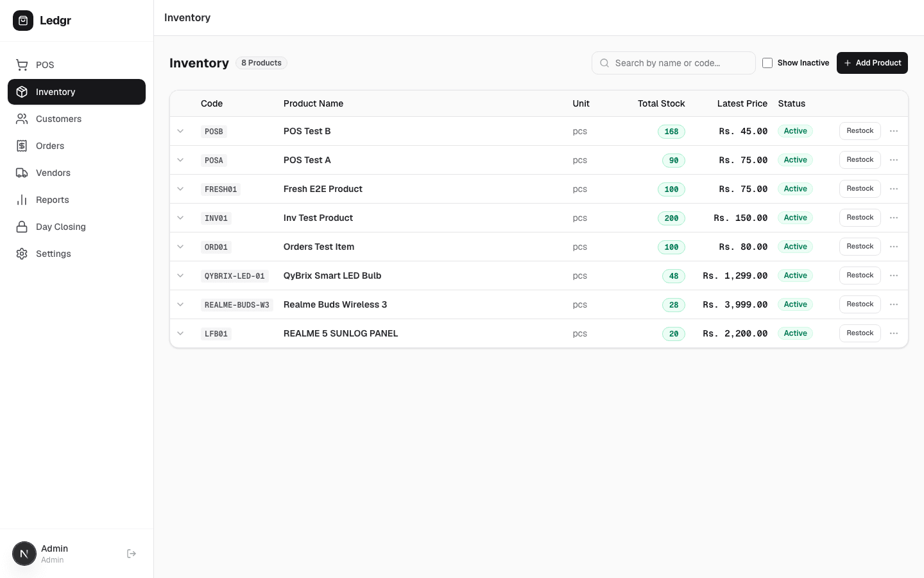Click the LFB01 code tag
Viewport: 924px width, 578px height.
[x=216, y=334]
